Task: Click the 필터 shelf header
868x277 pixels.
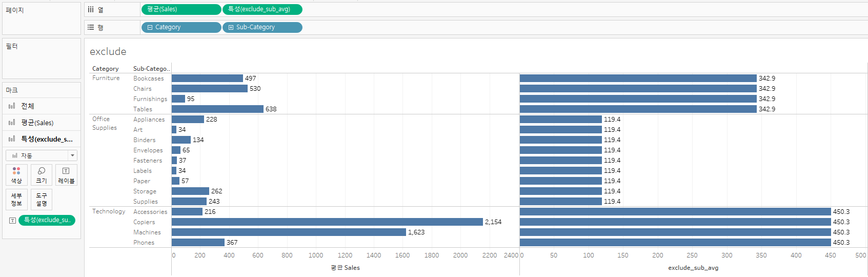Action: pos(12,46)
